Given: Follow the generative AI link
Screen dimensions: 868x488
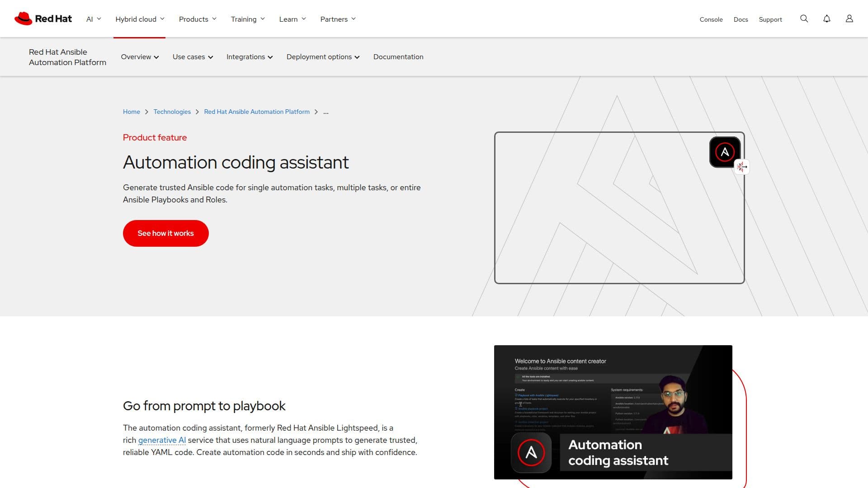Looking at the screenshot, I should point(162,440).
